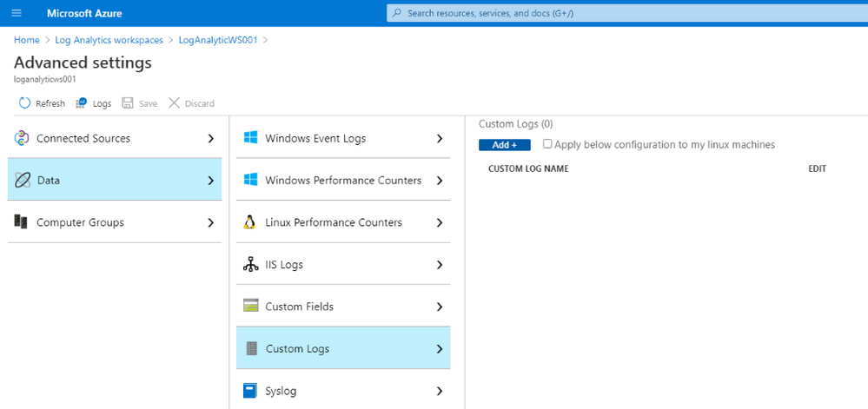Click the IIS Logs network icon

coord(251,265)
